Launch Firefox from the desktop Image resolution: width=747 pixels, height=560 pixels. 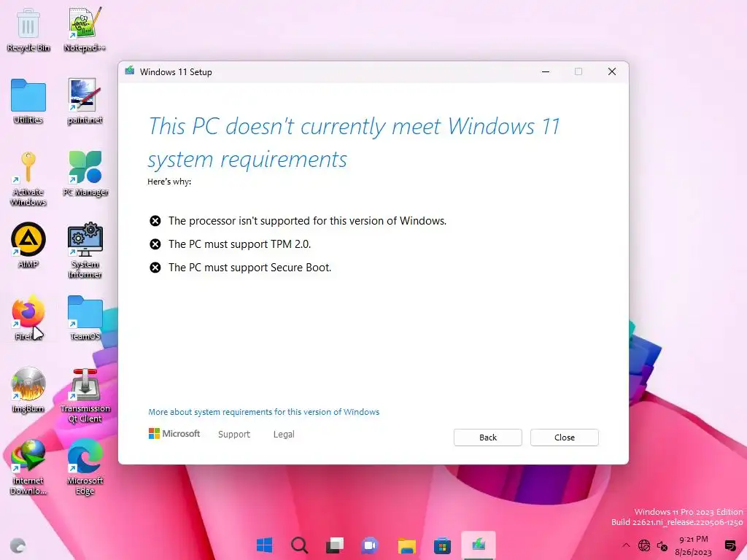(28, 318)
